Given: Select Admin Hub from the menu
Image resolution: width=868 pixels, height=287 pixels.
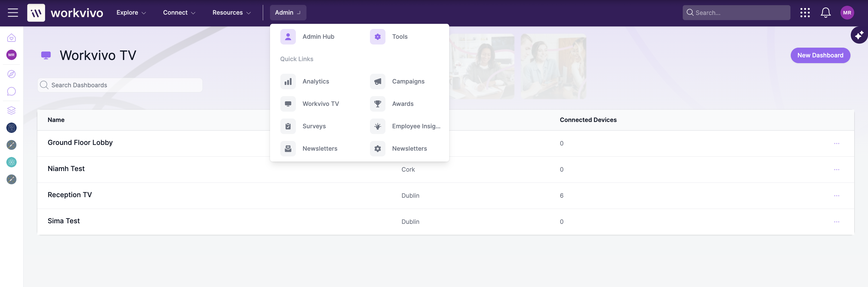Looking at the screenshot, I should pyautogui.click(x=318, y=37).
